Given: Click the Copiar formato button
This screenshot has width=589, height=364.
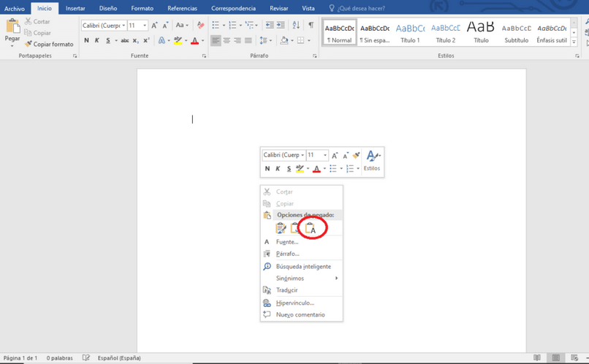Looking at the screenshot, I should point(49,44).
